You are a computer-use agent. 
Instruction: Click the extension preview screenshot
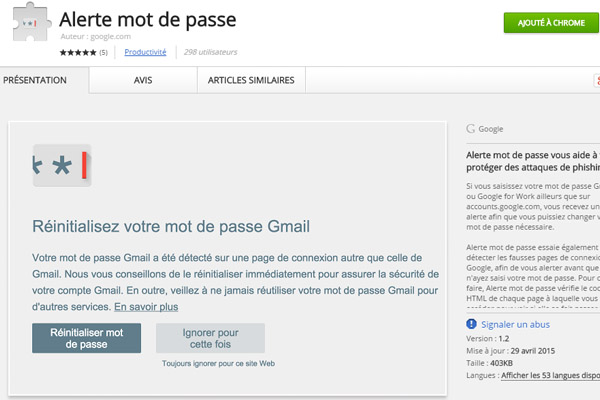(x=227, y=258)
